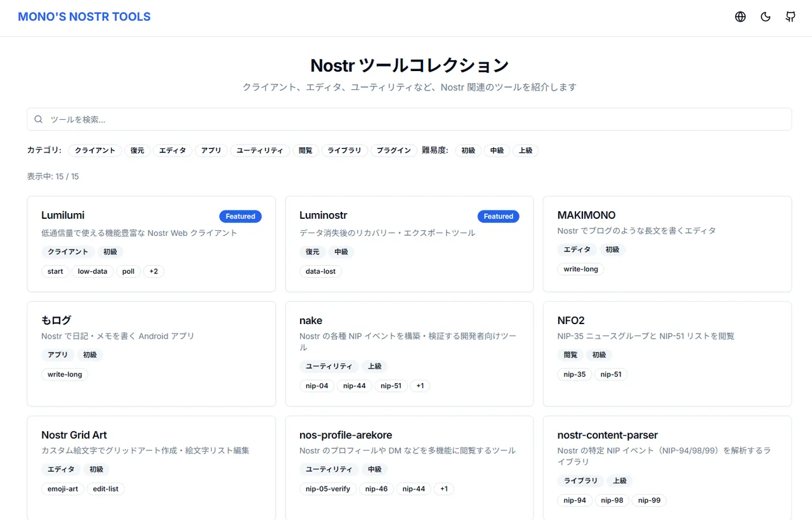812x520 pixels.
Task: Click nip-44 tag on nake card
Action: (355, 386)
